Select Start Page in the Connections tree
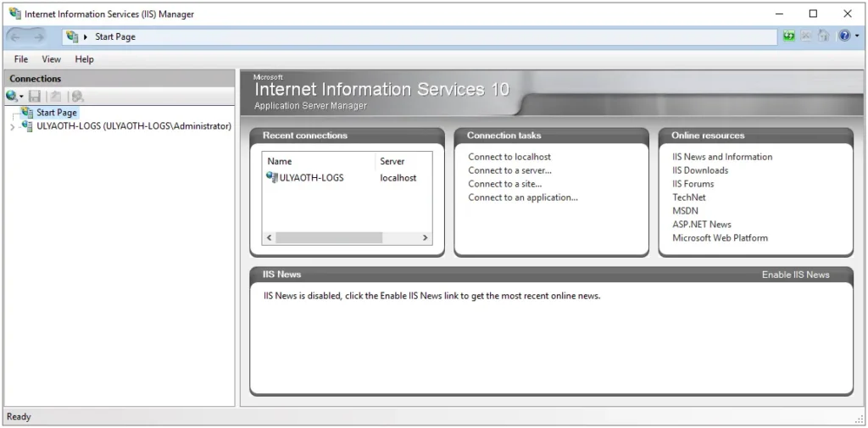The height and width of the screenshot is (428, 868). point(56,113)
